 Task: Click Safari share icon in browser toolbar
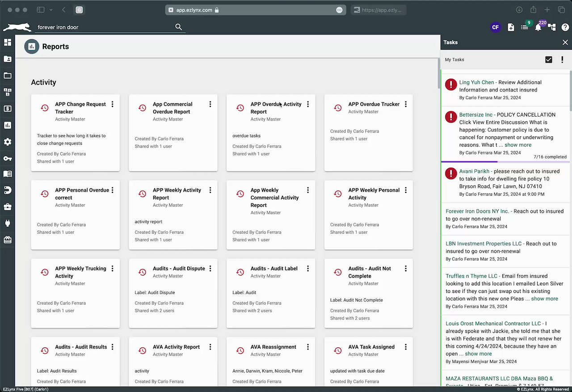point(533,10)
